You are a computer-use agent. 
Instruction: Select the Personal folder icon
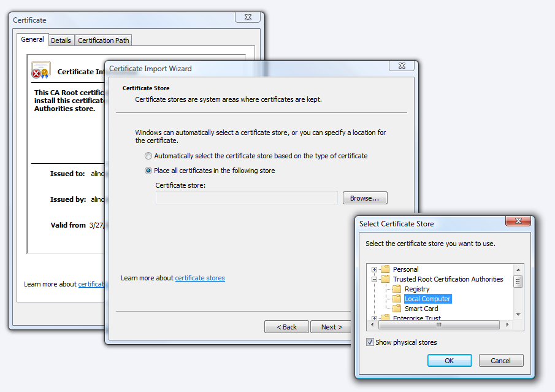tap(385, 269)
